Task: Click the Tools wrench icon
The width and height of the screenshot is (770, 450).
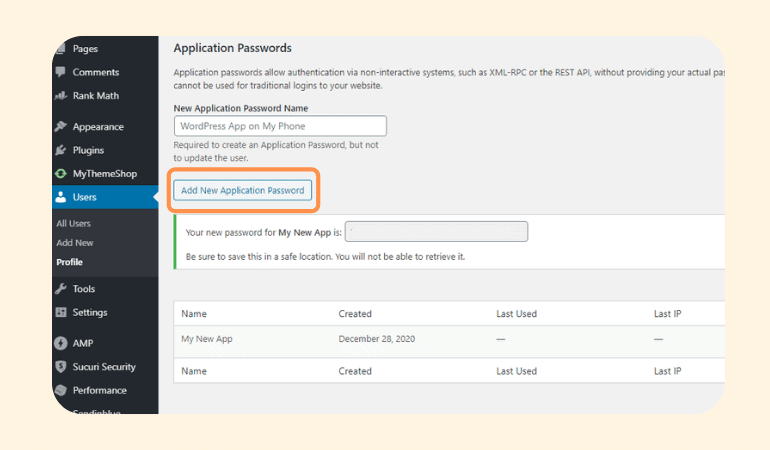Action: tap(61, 289)
